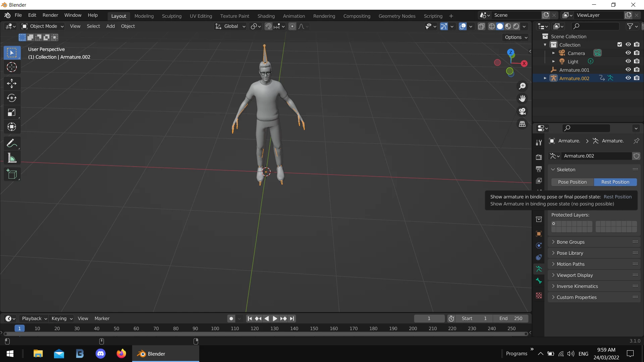Open Object Data armature properties tab
The height and width of the screenshot is (362, 644).
point(539,269)
